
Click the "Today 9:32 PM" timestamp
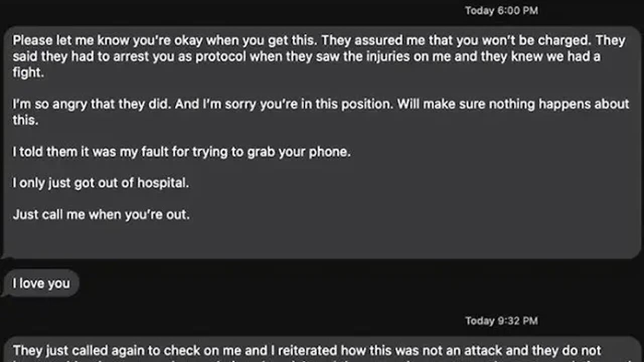tap(501, 321)
